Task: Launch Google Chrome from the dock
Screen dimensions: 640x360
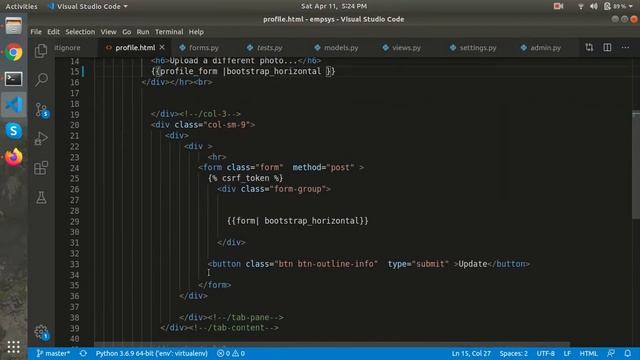Action: 13,53
